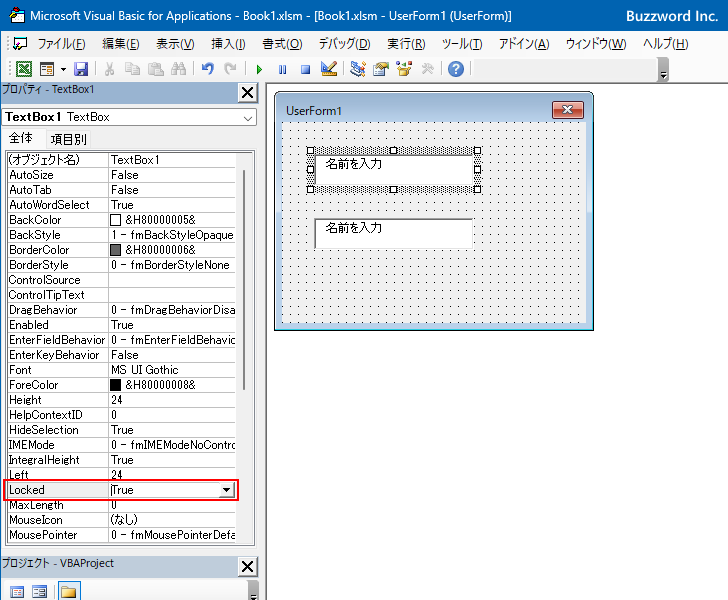Select the BorderStyle fmBorderStyleNone value
This screenshot has width=728, height=600.
(x=172, y=265)
